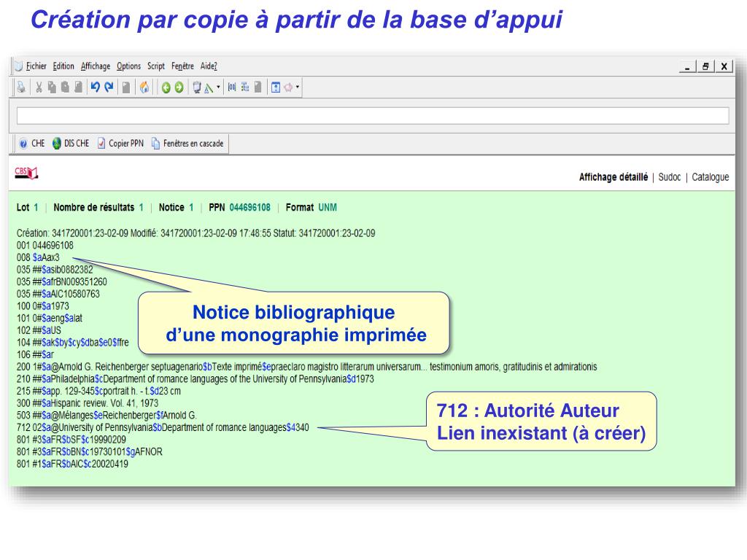Switch to the Sudoc view link

click(670, 177)
